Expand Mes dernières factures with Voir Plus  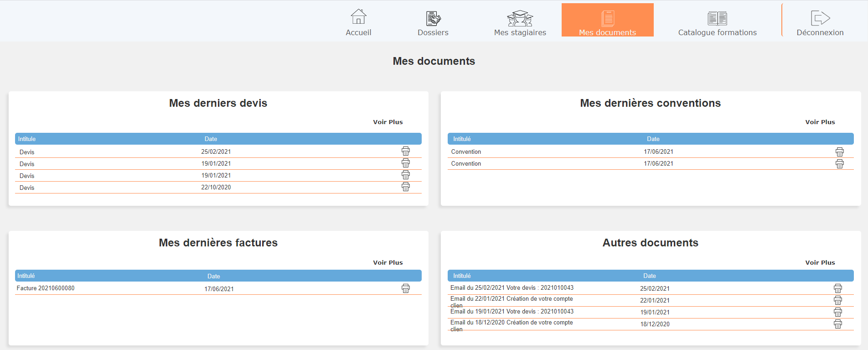(x=387, y=262)
